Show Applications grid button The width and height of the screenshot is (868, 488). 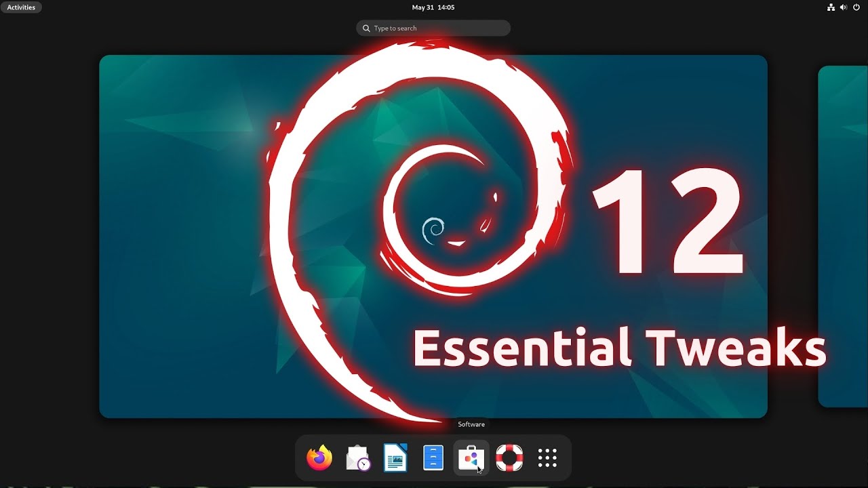click(x=547, y=458)
